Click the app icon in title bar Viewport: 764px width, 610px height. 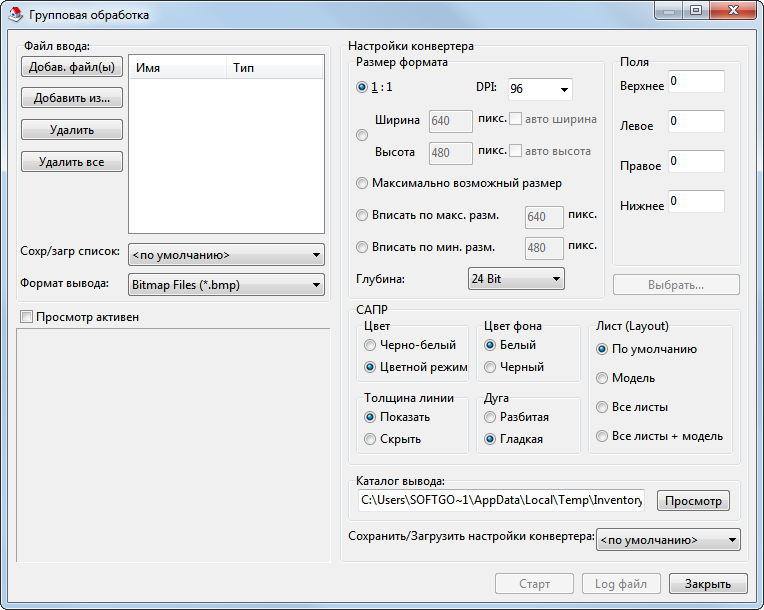click(x=15, y=15)
